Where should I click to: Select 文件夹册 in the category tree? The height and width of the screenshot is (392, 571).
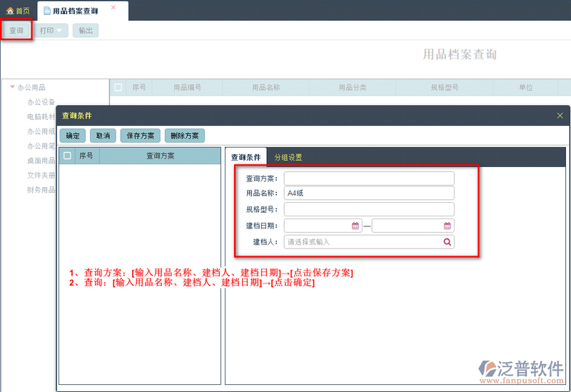41,175
